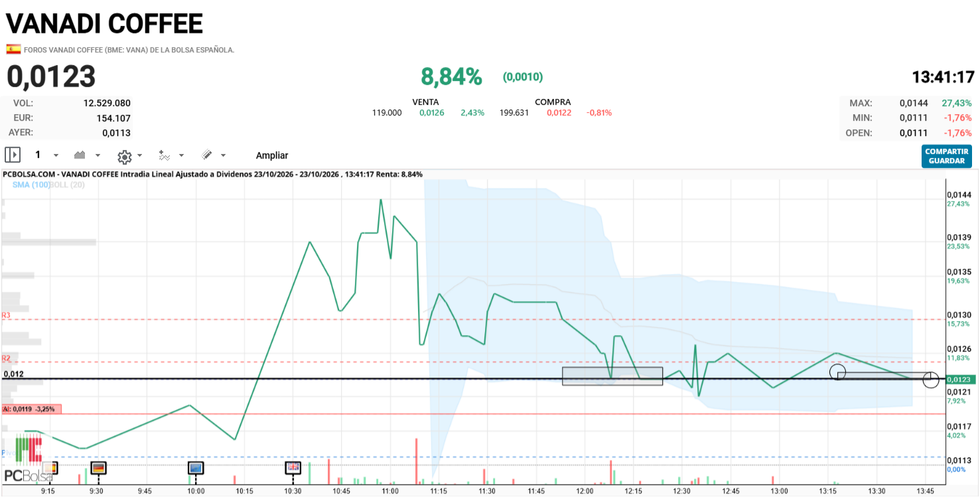Expand dropdown arrow beside gear icon

[x=139, y=155]
